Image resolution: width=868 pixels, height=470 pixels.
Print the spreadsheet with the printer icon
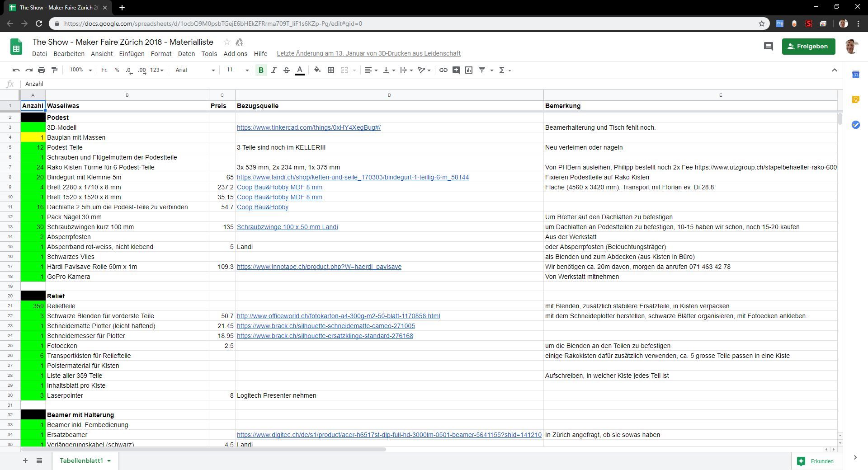point(42,70)
